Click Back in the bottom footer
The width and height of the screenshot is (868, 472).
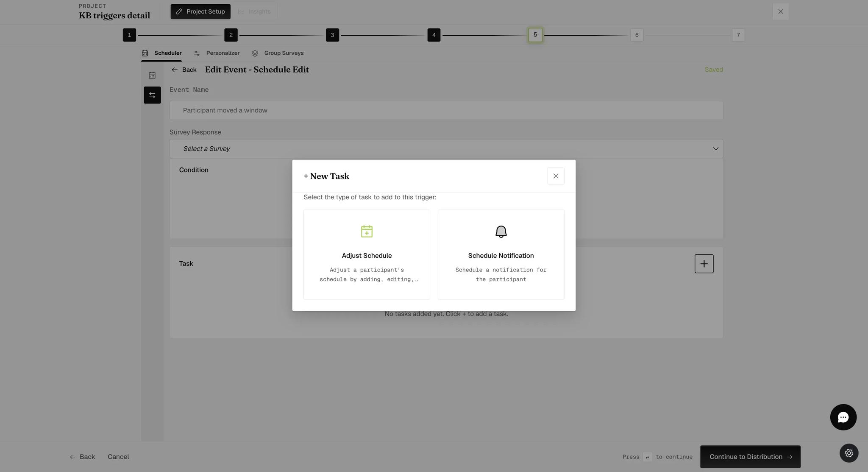tap(82, 457)
